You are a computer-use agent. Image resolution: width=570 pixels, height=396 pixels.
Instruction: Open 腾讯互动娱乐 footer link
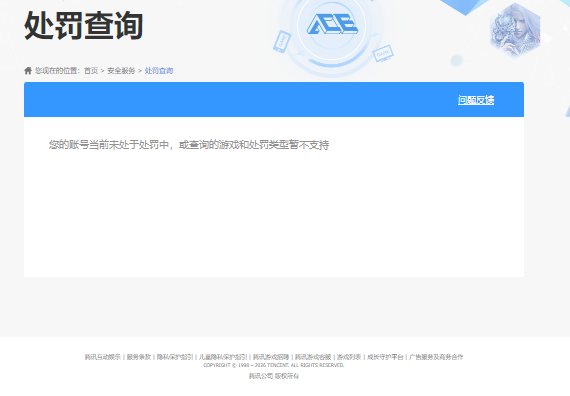click(103, 357)
